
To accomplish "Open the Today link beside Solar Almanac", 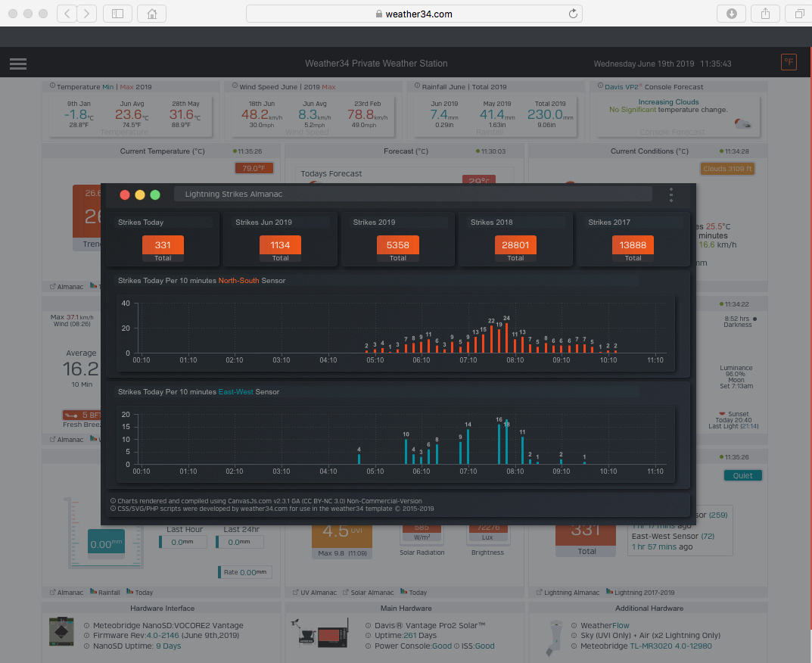I will point(414,593).
